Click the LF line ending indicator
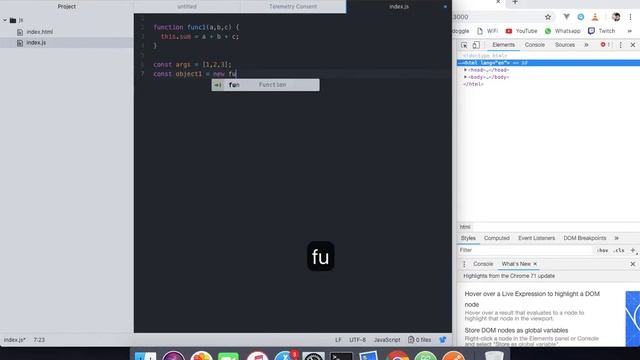The image size is (640, 360). coord(338,340)
